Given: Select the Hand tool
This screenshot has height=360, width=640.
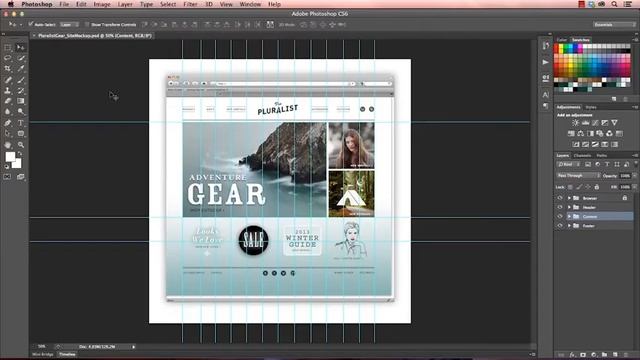Looking at the screenshot, I should pyautogui.click(x=8, y=144).
